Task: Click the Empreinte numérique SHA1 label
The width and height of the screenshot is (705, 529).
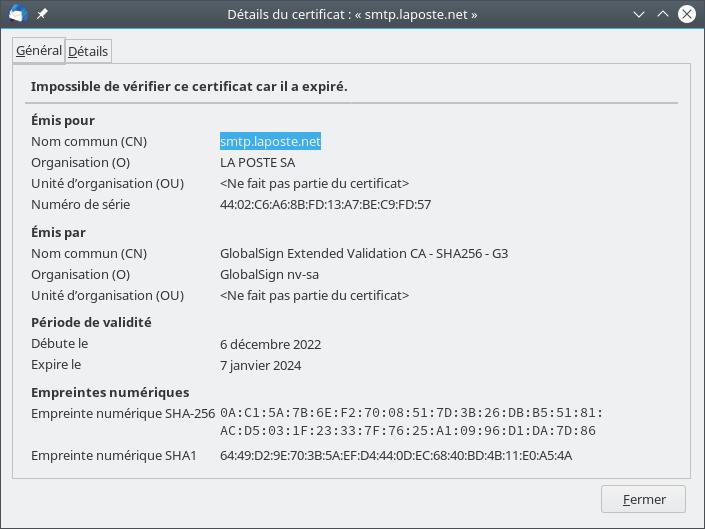Action: [113, 455]
